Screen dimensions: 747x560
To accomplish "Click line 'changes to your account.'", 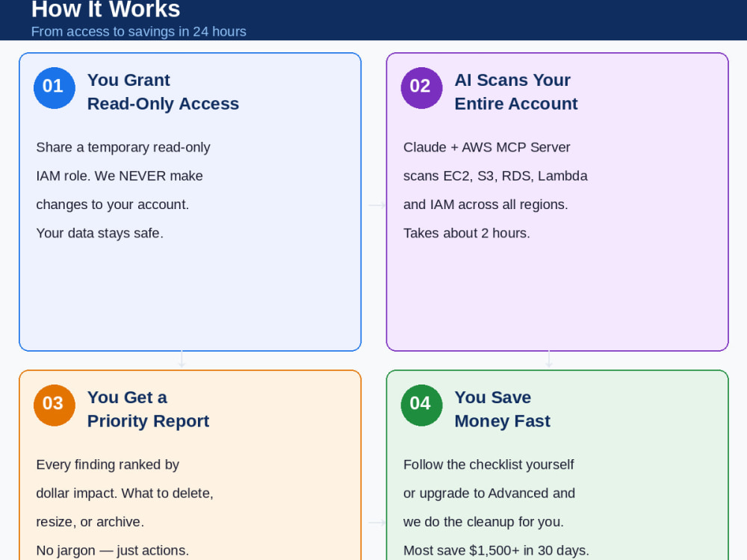I will (x=113, y=205).
